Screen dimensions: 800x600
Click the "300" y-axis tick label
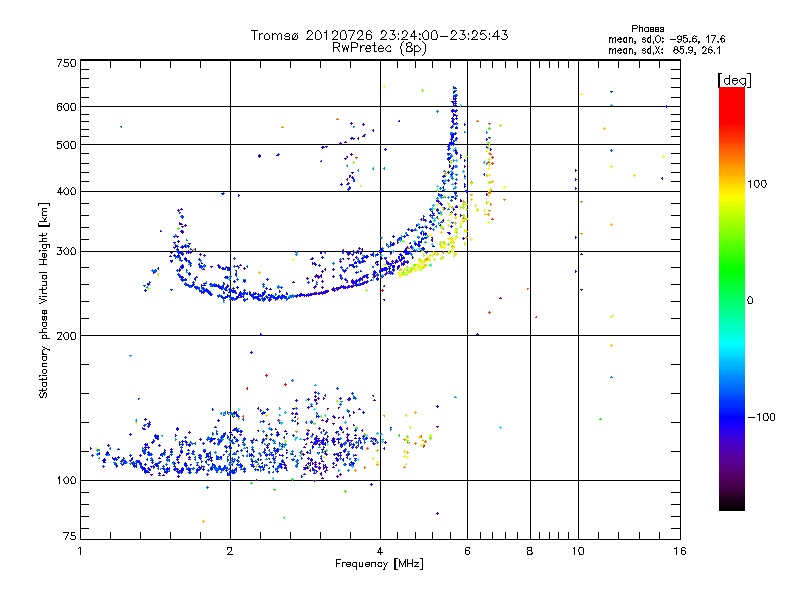tap(66, 251)
